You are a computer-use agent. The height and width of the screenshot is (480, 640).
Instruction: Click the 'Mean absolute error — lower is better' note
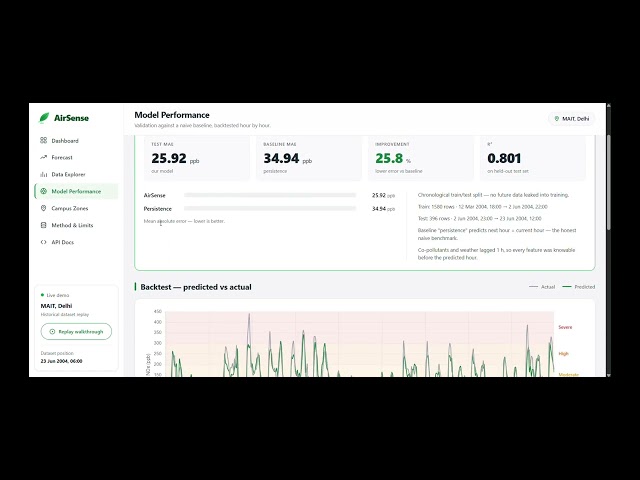184,221
